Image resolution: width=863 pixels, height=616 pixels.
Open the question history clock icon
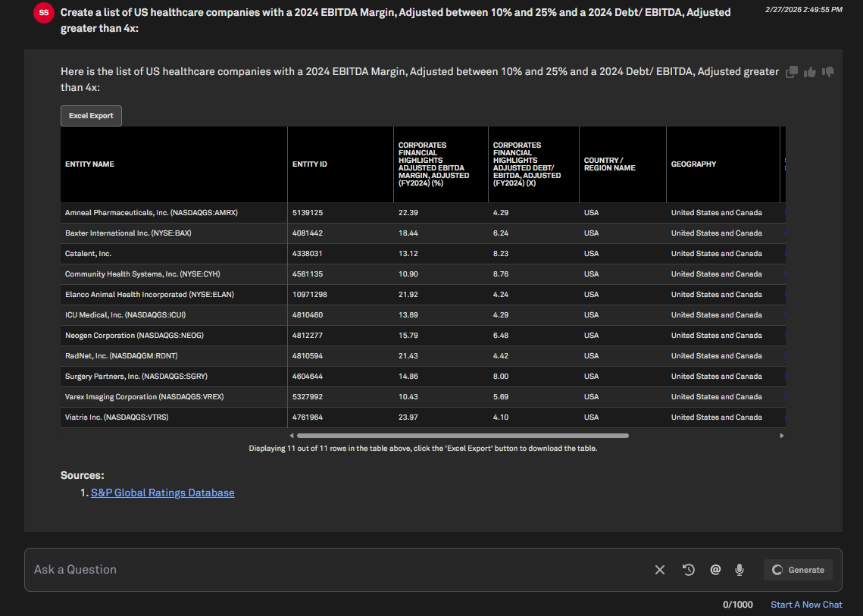689,570
